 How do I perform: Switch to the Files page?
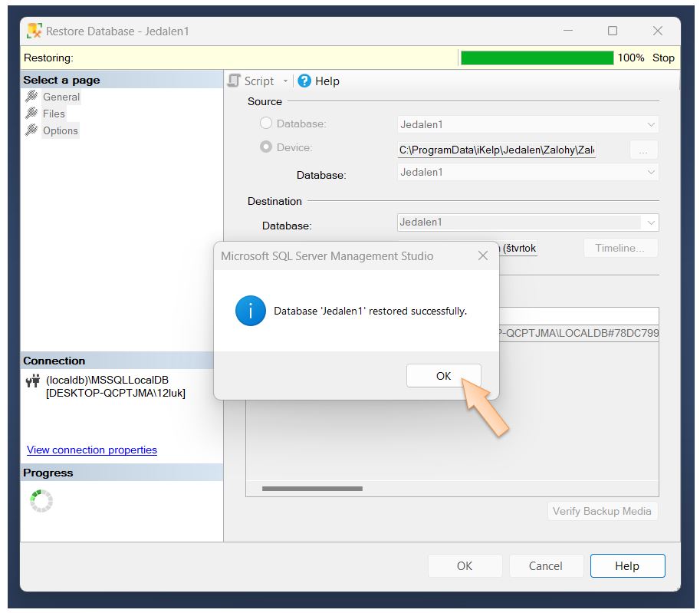(x=54, y=114)
